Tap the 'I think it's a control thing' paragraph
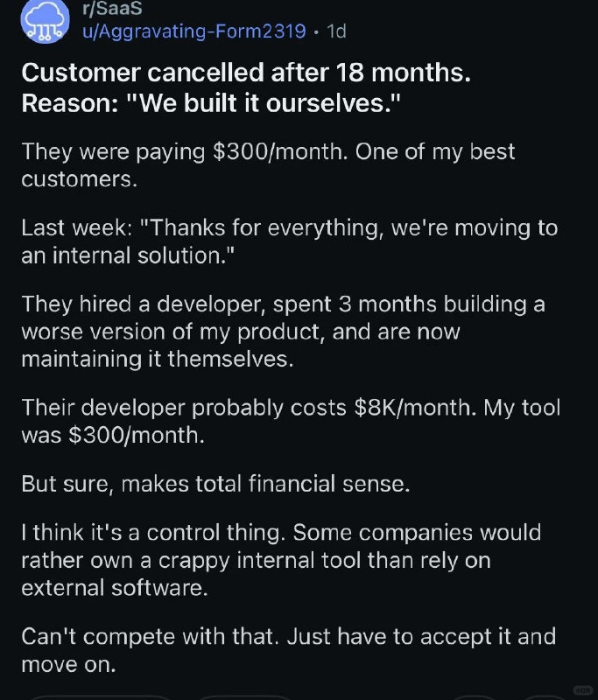The height and width of the screenshot is (700, 598). pyautogui.click(x=281, y=560)
